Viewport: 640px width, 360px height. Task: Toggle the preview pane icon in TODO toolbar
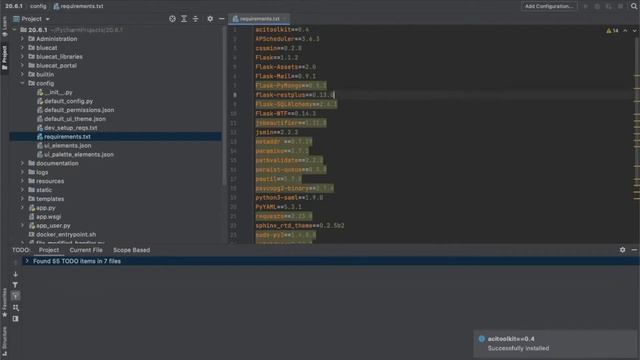point(16,318)
